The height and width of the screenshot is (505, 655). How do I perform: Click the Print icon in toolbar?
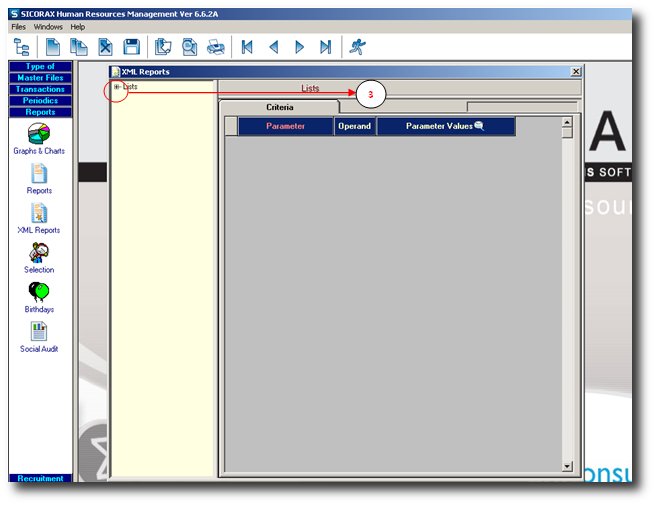[x=216, y=46]
